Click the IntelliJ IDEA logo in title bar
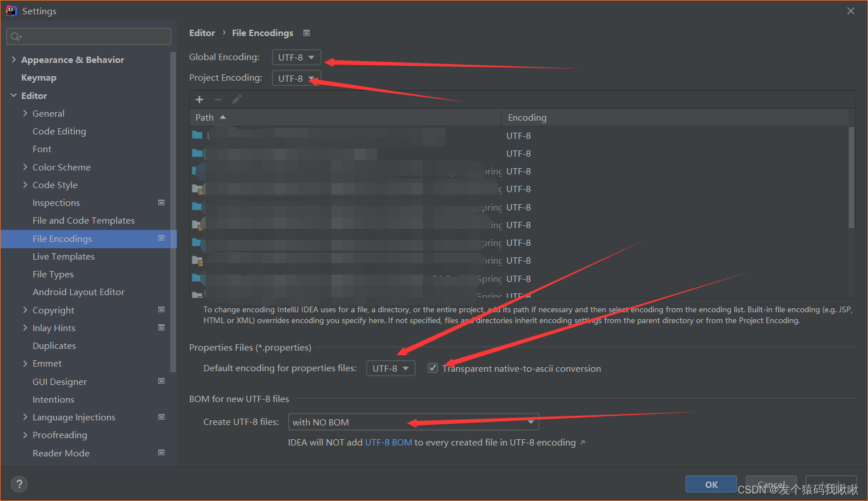 (11, 10)
